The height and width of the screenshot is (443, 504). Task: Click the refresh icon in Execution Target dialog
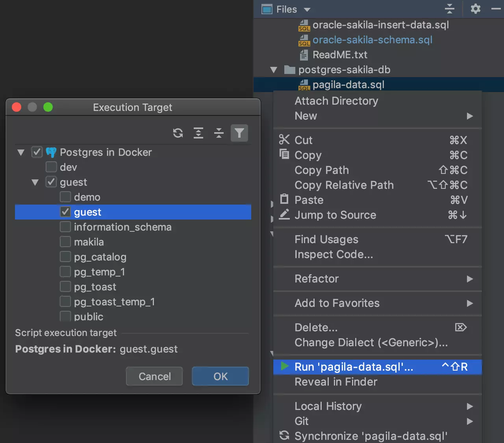pos(178,133)
